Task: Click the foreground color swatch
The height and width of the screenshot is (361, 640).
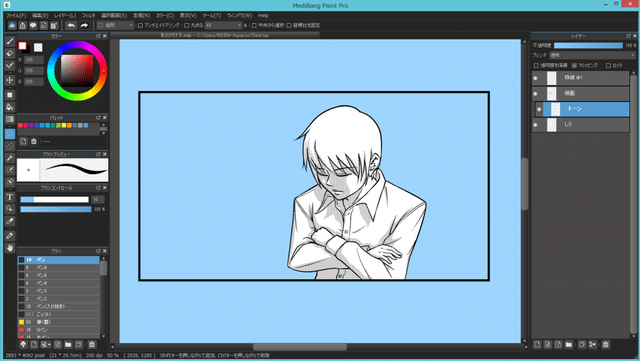Action: click(22, 46)
